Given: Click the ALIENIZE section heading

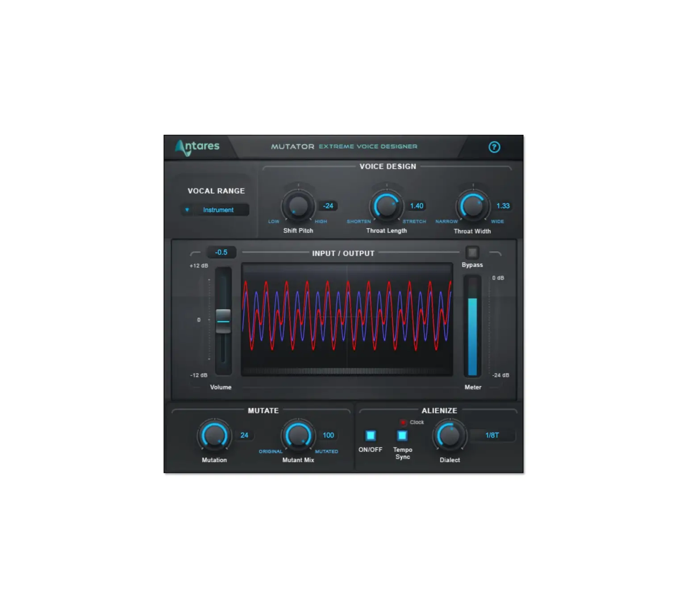Looking at the screenshot, I should click(x=439, y=410).
